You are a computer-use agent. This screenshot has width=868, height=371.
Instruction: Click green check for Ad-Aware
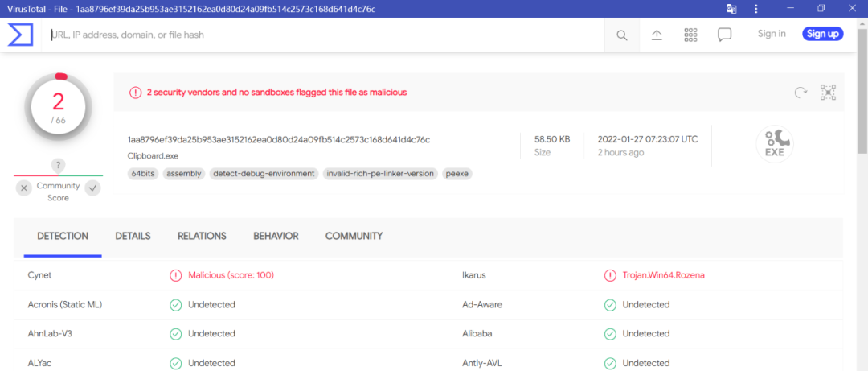coord(610,304)
